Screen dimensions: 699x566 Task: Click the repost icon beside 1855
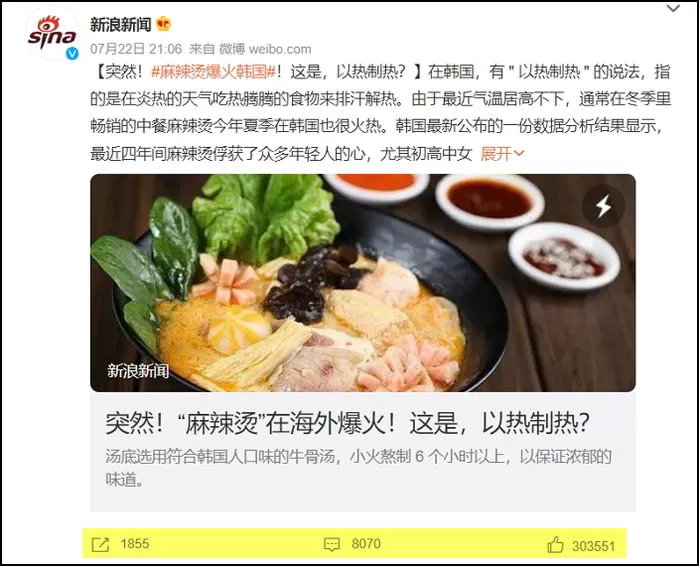tap(100, 544)
